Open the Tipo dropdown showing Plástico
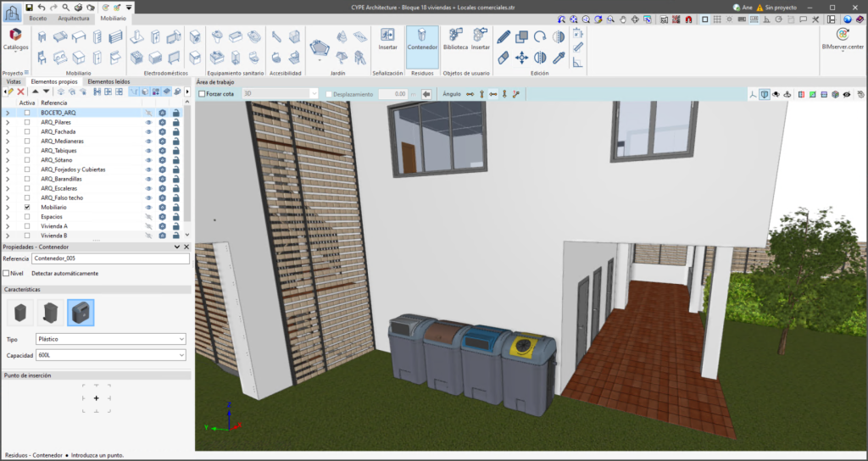Viewport: 868px width, 461px height. 108,339
